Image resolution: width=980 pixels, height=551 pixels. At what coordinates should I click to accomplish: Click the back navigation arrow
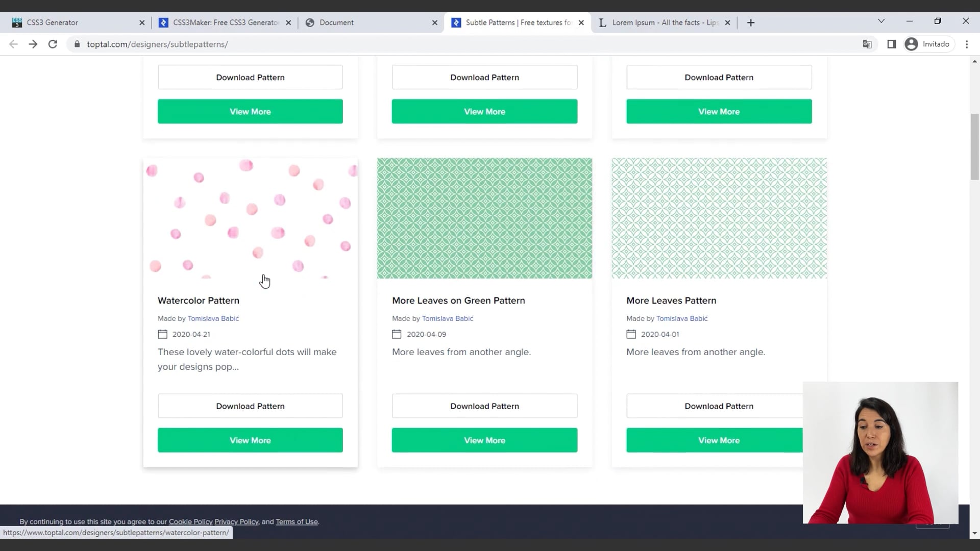[13, 44]
